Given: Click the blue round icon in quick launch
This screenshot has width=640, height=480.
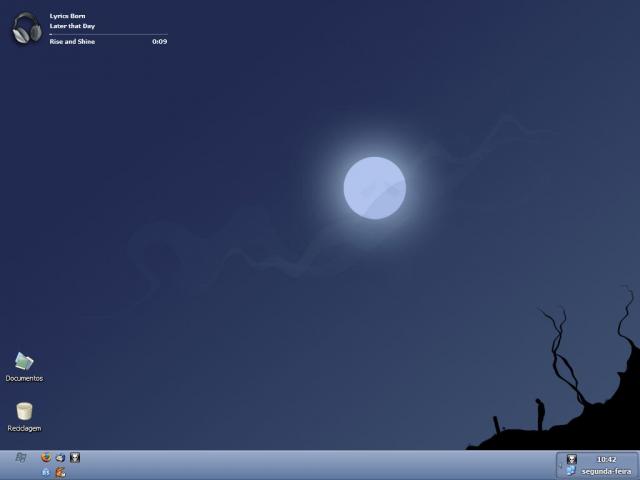Looking at the screenshot, I should pos(46,472).
